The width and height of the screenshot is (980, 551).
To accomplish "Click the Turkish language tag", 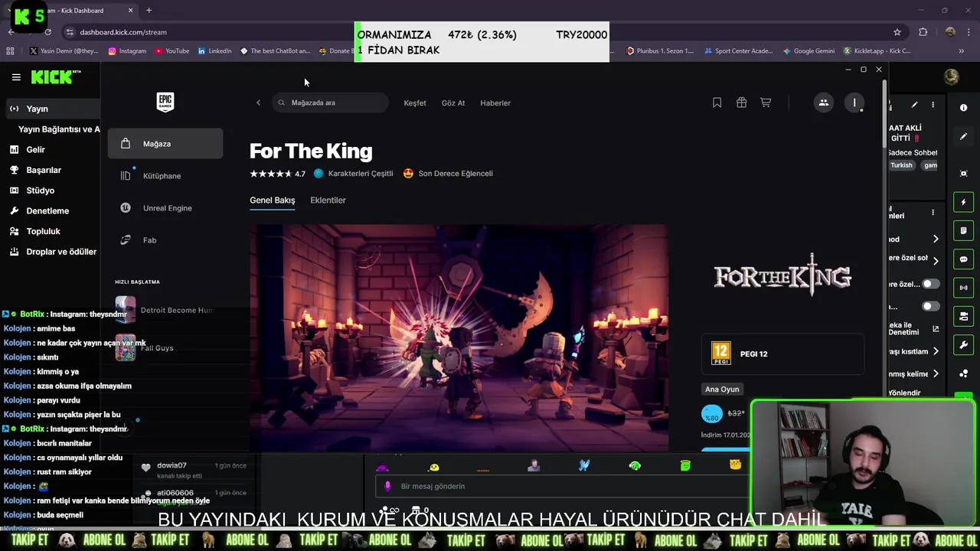I will tap(901, 165).
